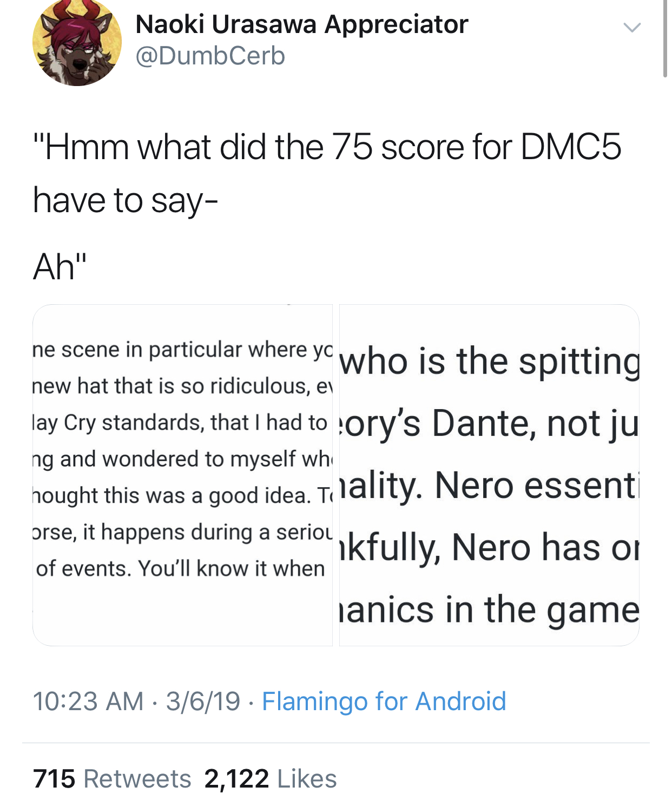Expand the tweet options chevron
Screen dimensions: 672x800
[631, 27]
